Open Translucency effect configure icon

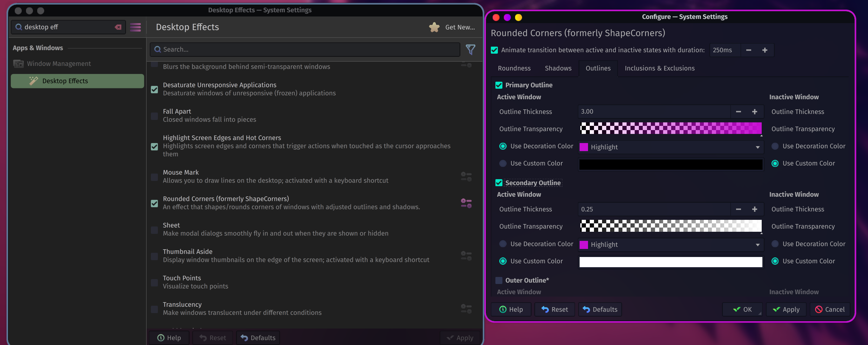coord(466,309)
